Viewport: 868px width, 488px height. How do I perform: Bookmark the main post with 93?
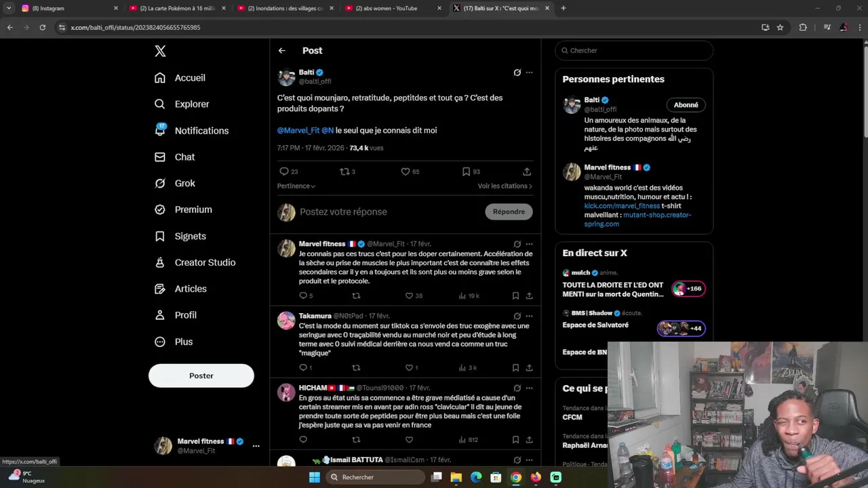tap(471, 171)
